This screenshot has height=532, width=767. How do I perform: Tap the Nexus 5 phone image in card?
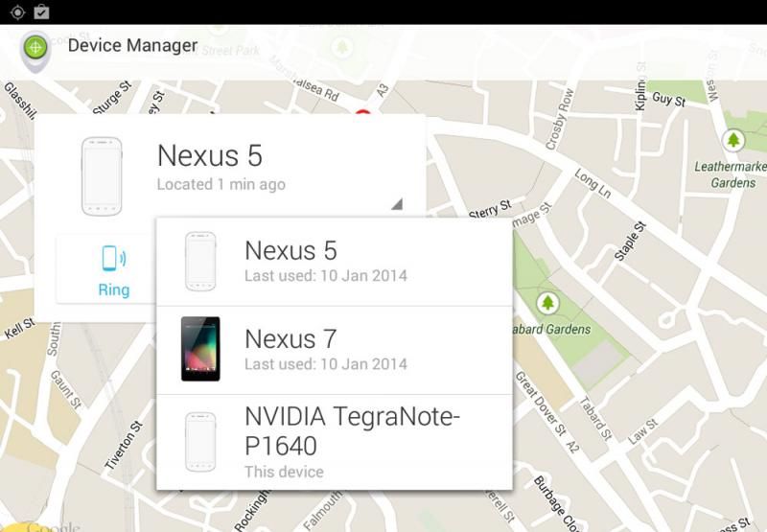tap(102, 176)
